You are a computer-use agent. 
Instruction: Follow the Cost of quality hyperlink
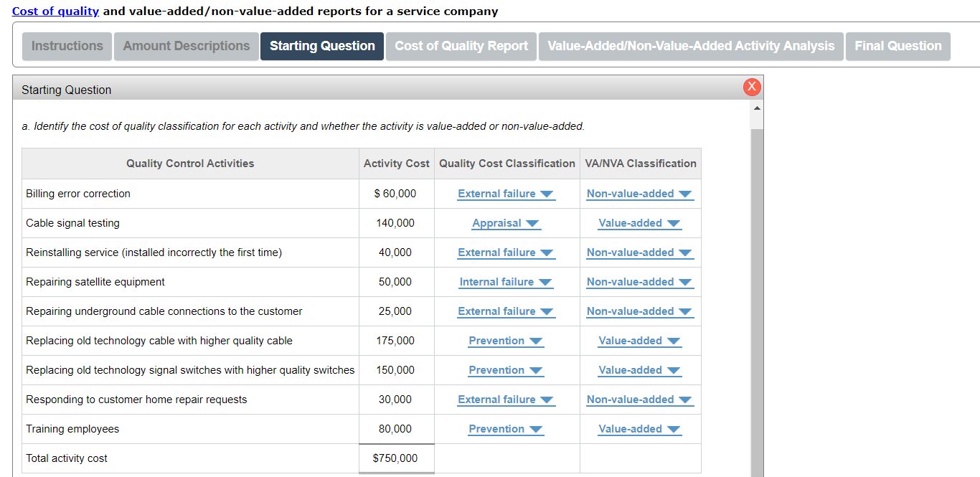coord(55,11)
